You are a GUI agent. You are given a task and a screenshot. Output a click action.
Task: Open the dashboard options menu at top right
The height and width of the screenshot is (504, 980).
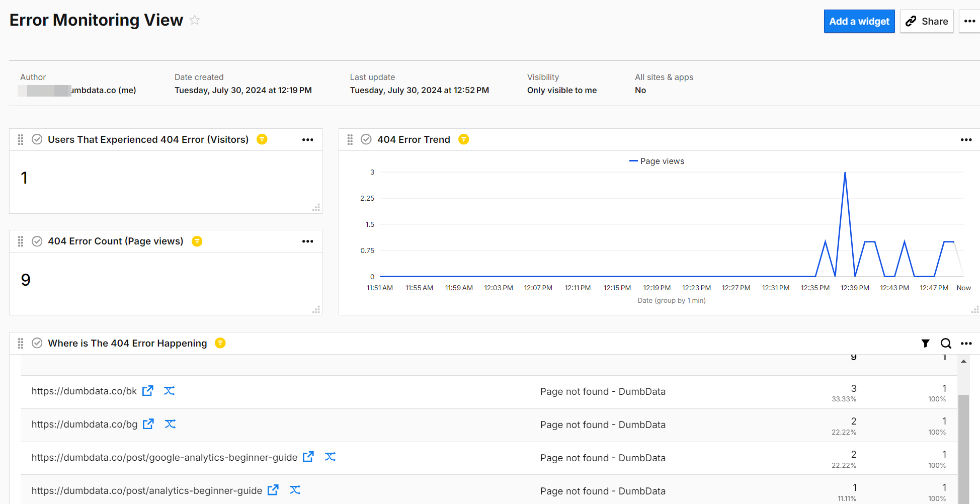tap(969, 21)
